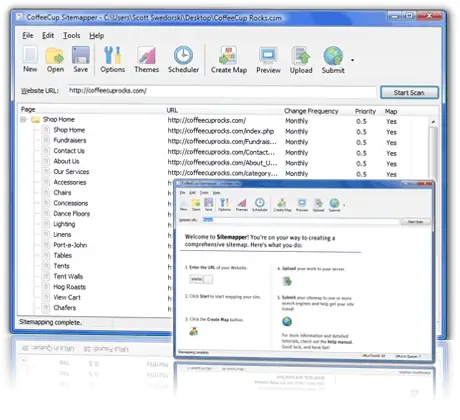Click the Start Scan button in the small window
This screenshot has width=460, height=420.
(415, 222)
